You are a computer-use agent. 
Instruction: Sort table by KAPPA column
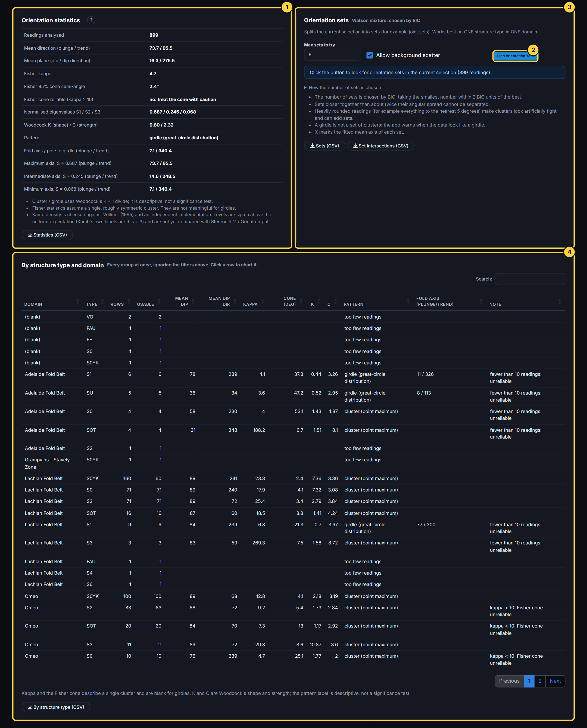[x=253, y=301]
